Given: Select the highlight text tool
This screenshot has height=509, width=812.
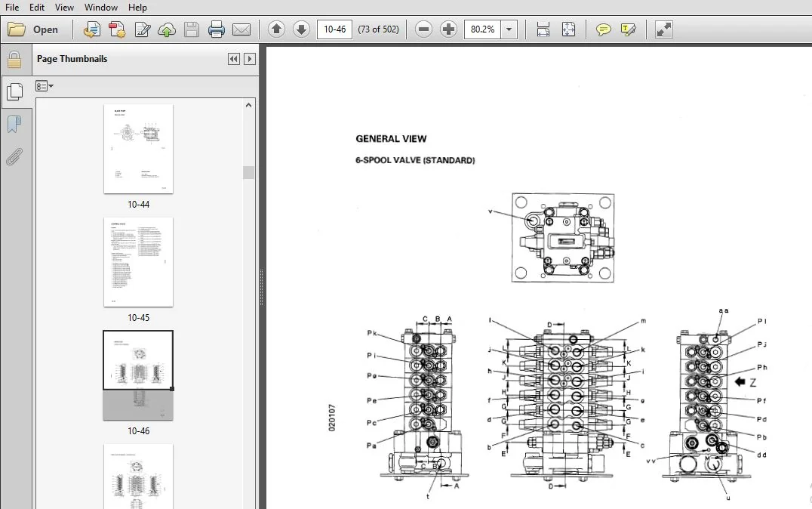Looking at the screenshot, I should [x=628, y=29].
